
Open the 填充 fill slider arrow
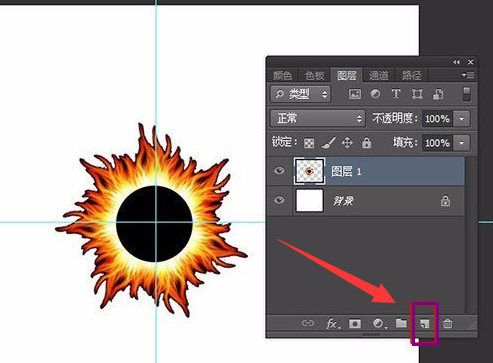461,143
